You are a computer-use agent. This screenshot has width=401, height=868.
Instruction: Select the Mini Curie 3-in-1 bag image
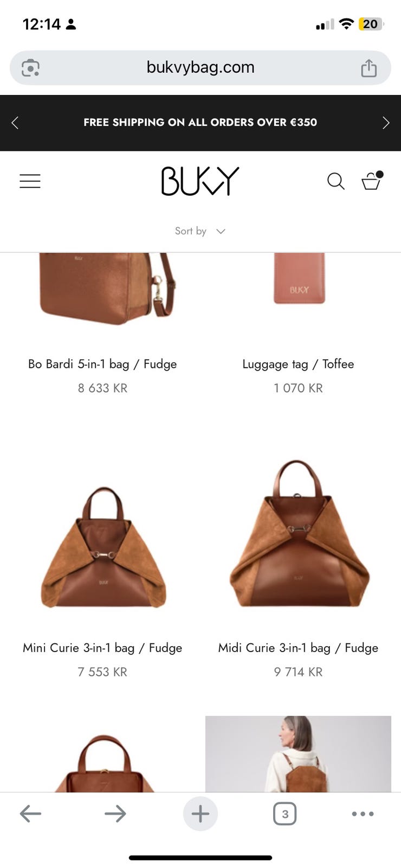pyautogui.click(x=103, y=547)
